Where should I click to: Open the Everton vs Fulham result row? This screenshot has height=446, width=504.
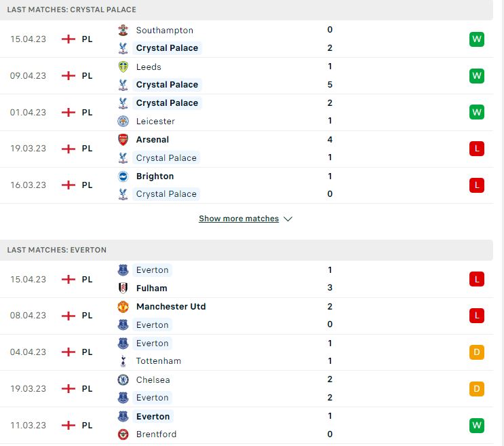246,279
